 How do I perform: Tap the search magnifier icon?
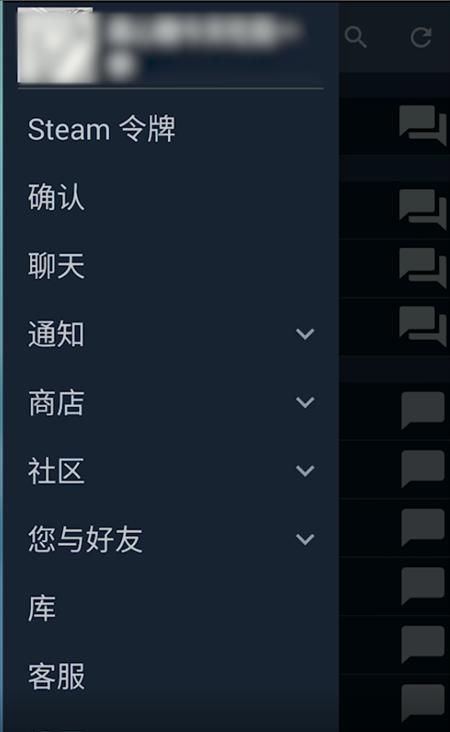pyautogui.click(x=355, y=37)
